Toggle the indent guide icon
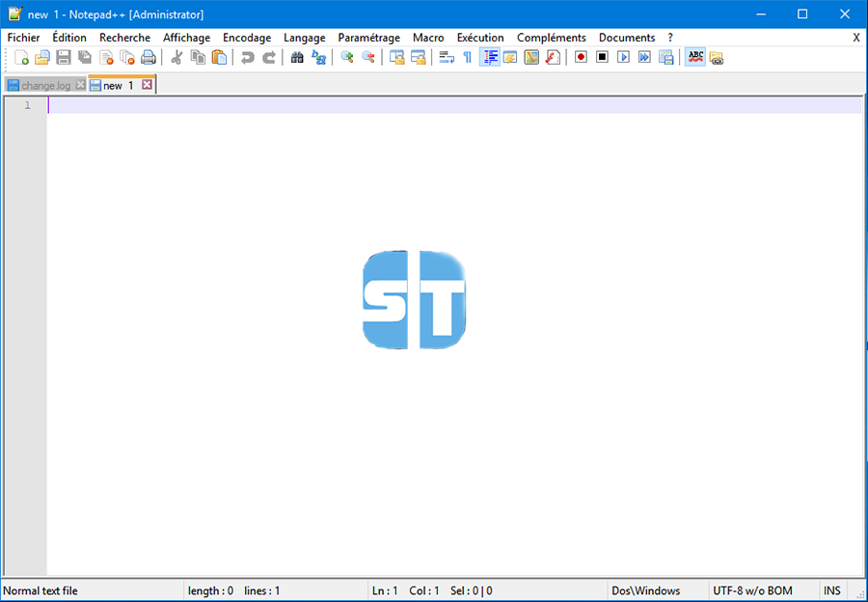The height and width of the screenshot is (602, 868). [489, 57]
